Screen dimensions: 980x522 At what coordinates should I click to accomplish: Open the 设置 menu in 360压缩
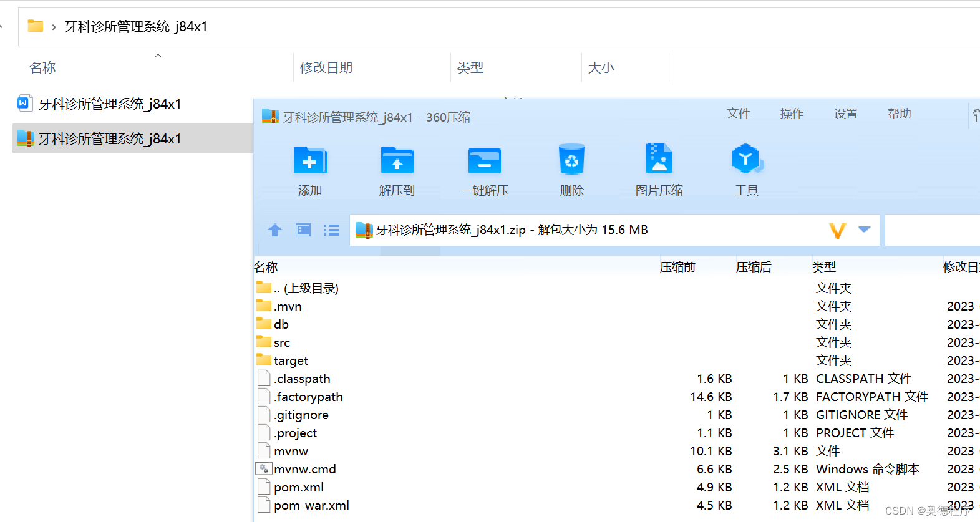click(x=846, y=114)
